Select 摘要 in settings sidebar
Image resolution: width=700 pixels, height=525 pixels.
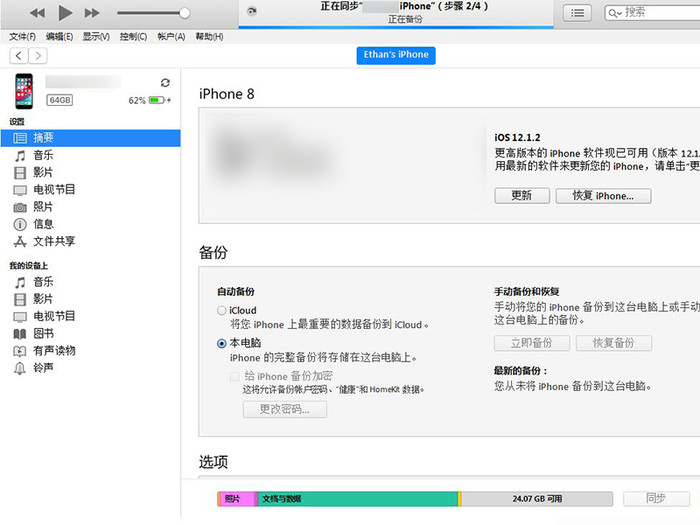point(91,138)
